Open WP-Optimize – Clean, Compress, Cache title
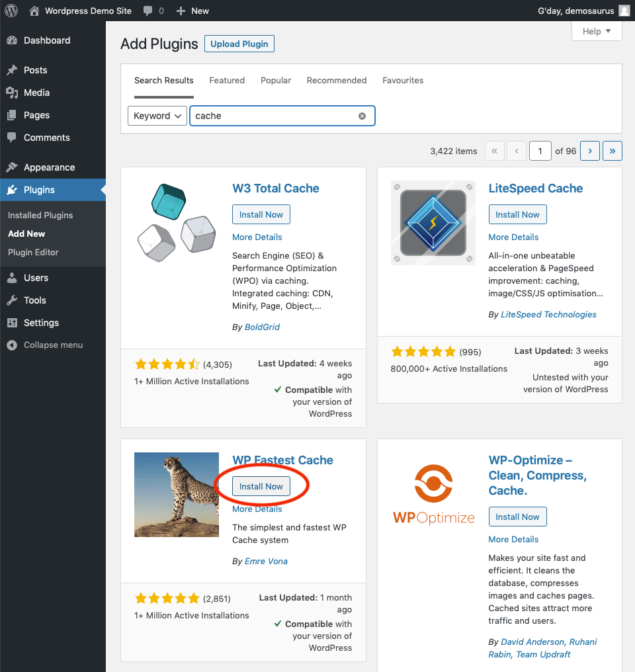This screenshot has height=672, width=635. coord(537,476)
